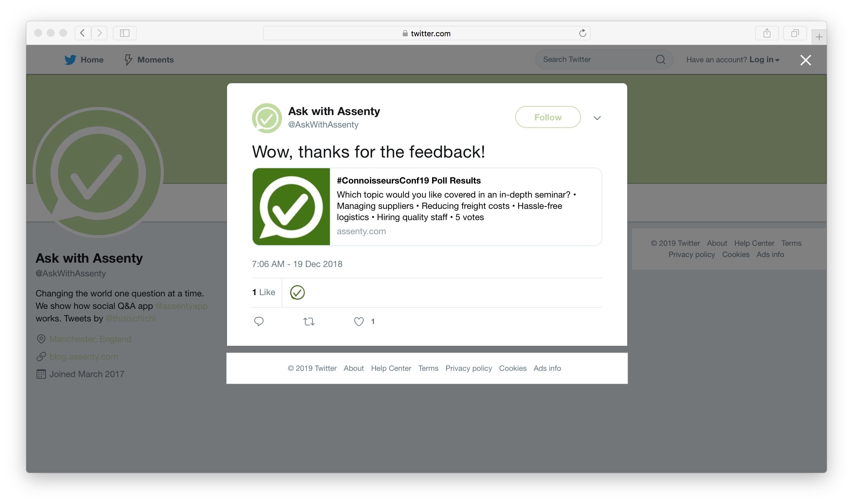Retweet using the retweet arrows icon
Screen dimensions: 853x504
tap(309, 321)
